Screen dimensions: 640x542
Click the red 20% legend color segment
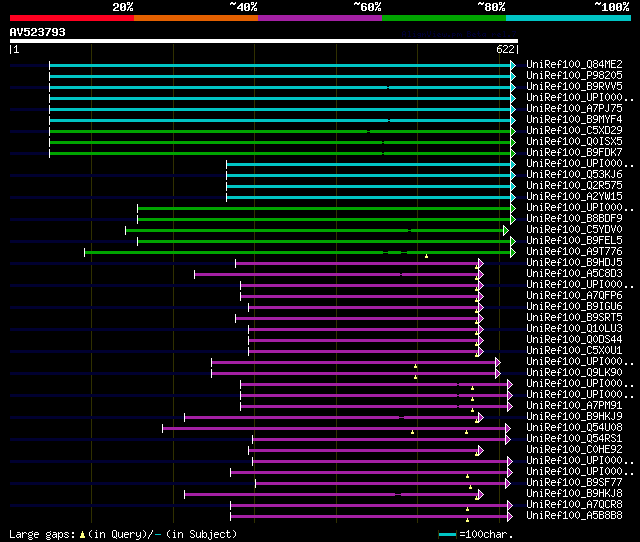coord(72,18)
